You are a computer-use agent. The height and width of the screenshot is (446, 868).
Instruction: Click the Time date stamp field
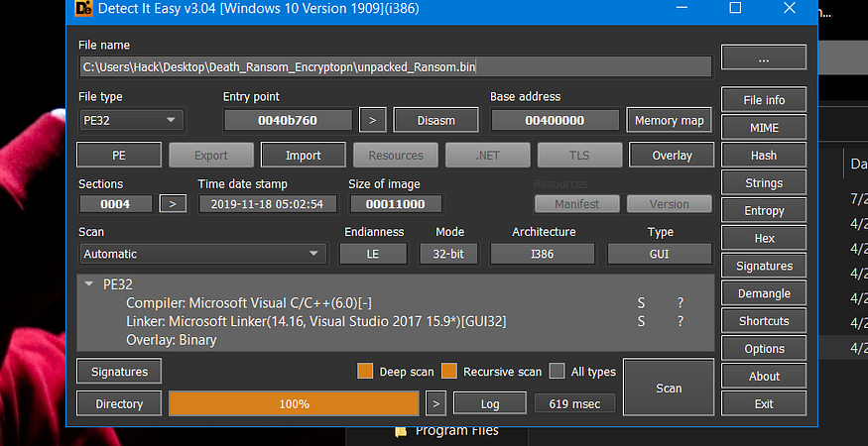click(x=268, y=204)
